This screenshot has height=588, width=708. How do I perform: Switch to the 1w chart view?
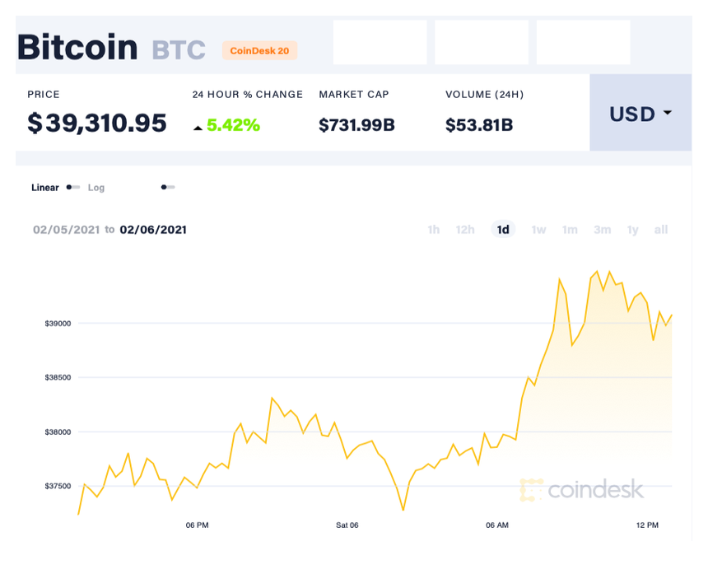[538, 230]
